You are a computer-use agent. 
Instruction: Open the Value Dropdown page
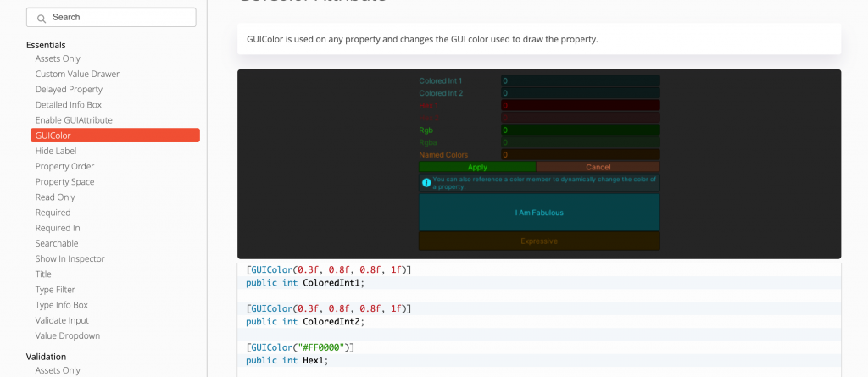68,335
